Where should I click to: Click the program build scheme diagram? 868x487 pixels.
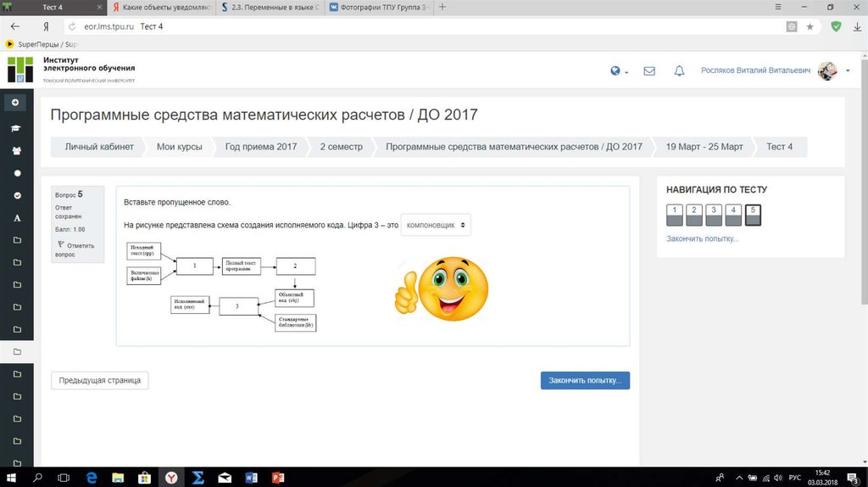tap(221, 287)
